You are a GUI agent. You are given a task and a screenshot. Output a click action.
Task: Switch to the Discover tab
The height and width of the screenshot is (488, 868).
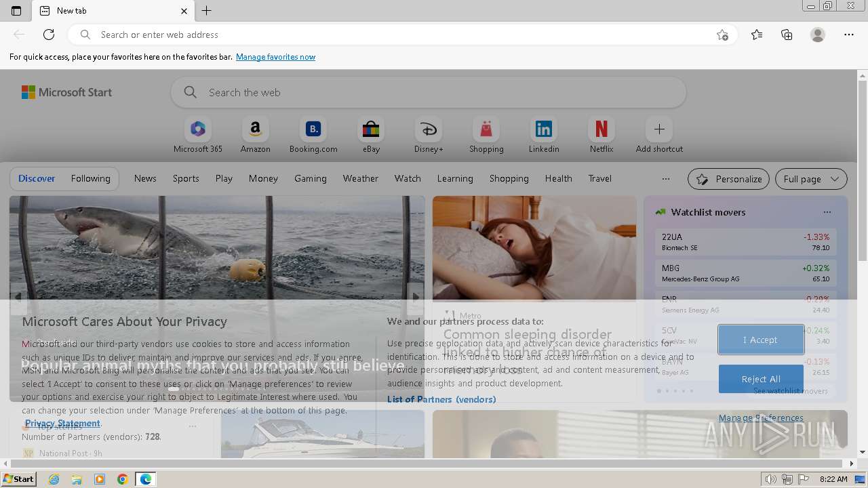pos(37,178)
